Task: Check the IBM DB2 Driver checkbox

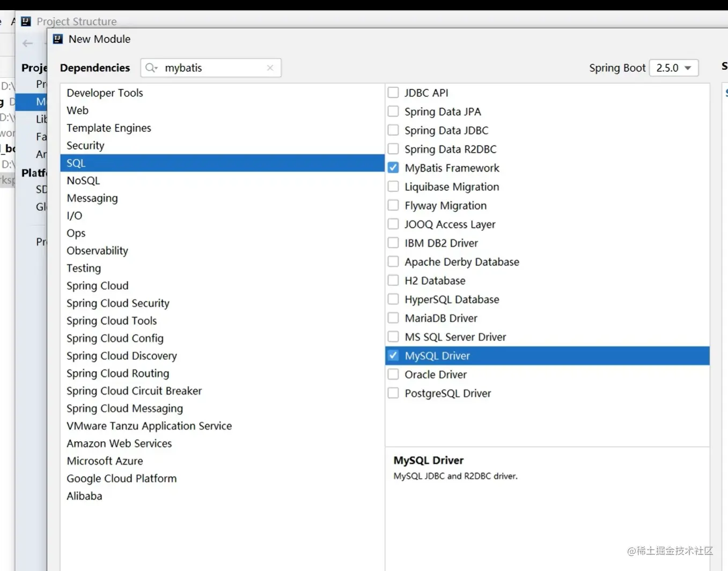Action: 393,243
